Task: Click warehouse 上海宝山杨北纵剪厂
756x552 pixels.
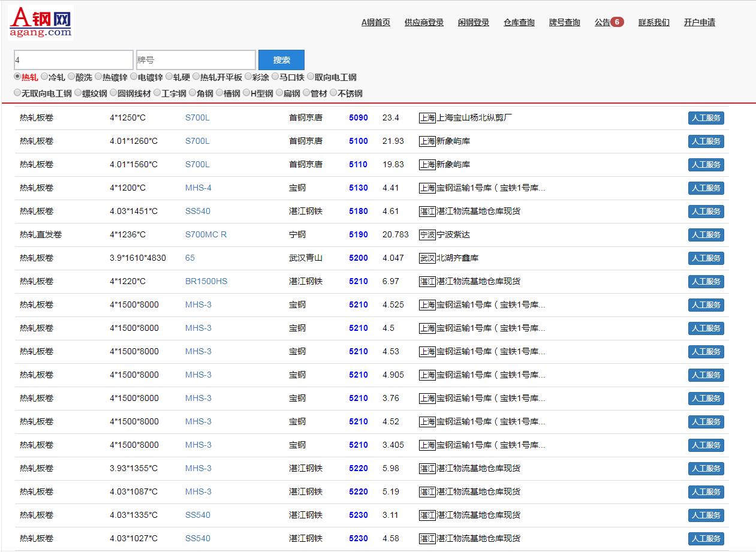Action: pyautogui.click(x=474, y=117)
